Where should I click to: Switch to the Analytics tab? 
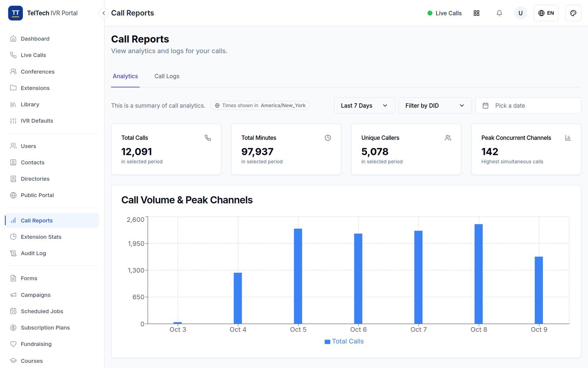pyautogui.click(x=125, y=76)
